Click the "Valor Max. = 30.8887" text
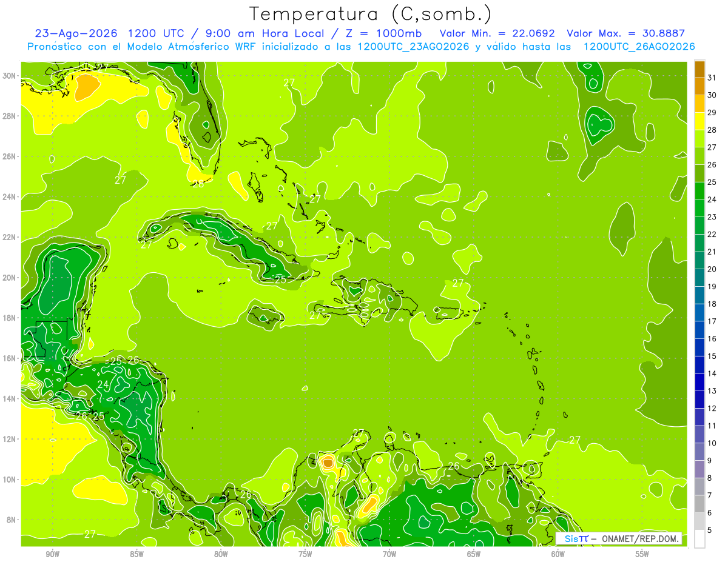Viewport: 728px width, 562px height. [626, 33]
